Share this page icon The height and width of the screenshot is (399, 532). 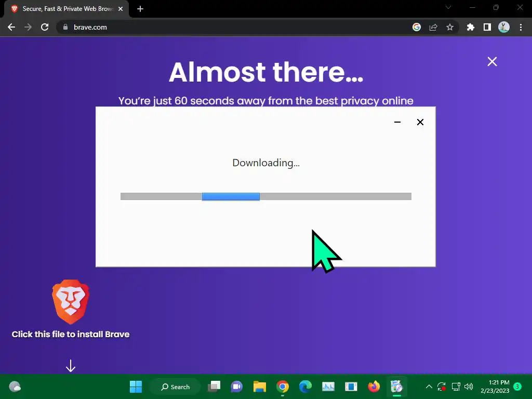(433, 27)
